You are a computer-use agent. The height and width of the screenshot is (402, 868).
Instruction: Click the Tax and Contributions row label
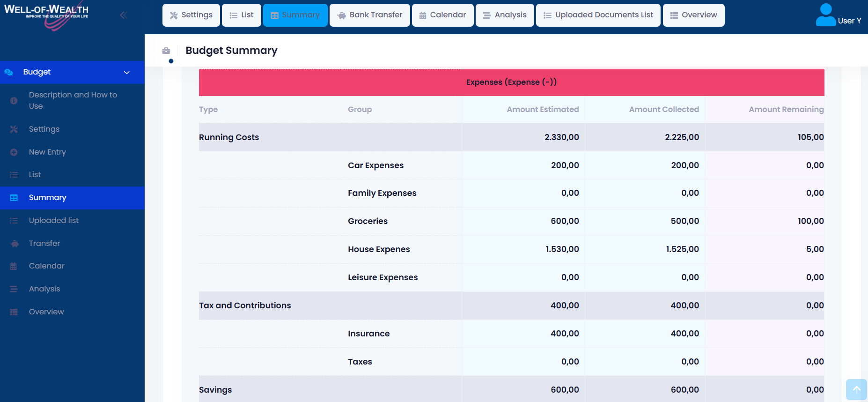point(245,305)
